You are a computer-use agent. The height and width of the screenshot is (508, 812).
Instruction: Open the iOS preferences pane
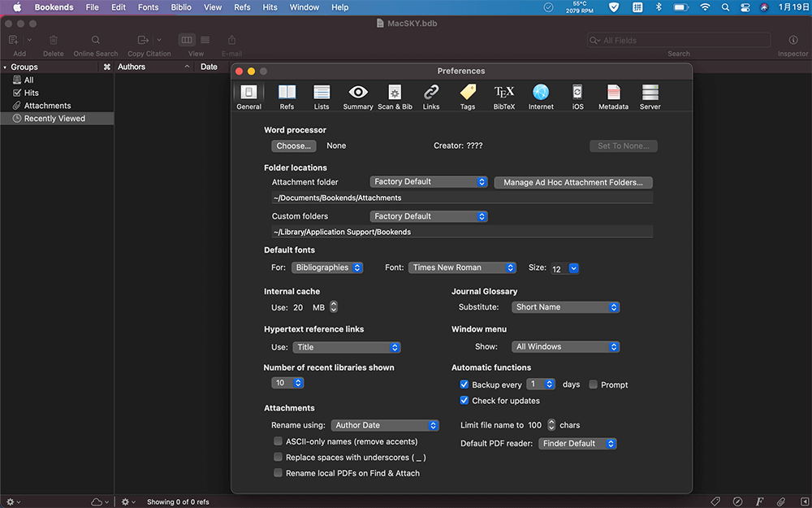coord(577,97)
